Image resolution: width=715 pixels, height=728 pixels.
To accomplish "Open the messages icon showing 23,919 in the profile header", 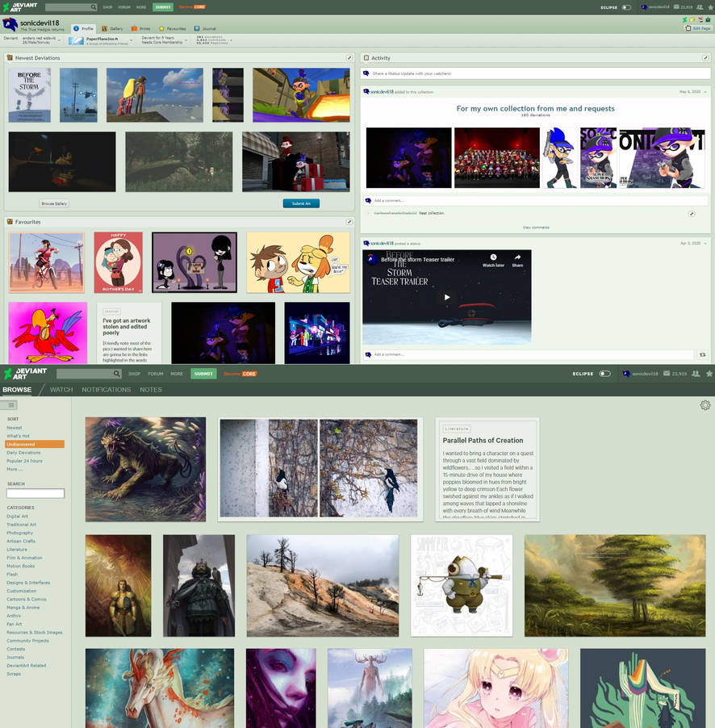I will [x=683, y=7].
